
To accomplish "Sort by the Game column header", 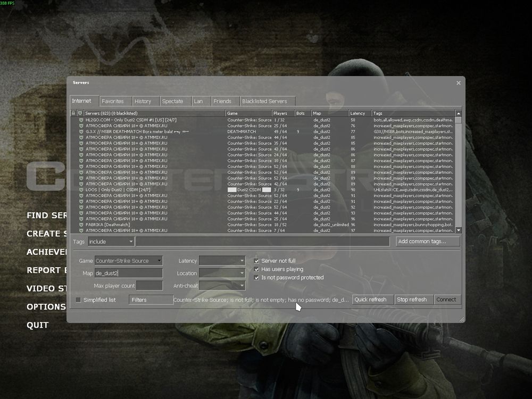I will click(x=248, y=113).
